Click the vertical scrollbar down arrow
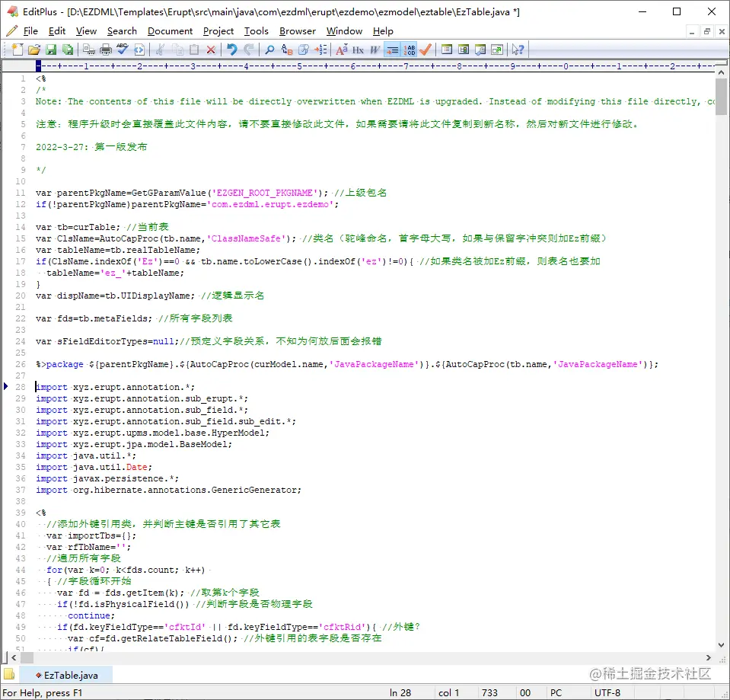 tap(721, 645)
